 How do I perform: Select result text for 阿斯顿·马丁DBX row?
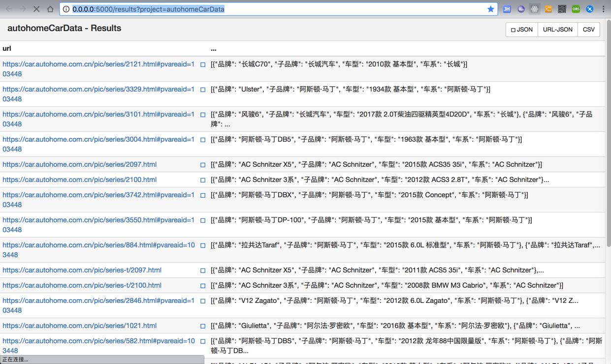tap(369, 195)
